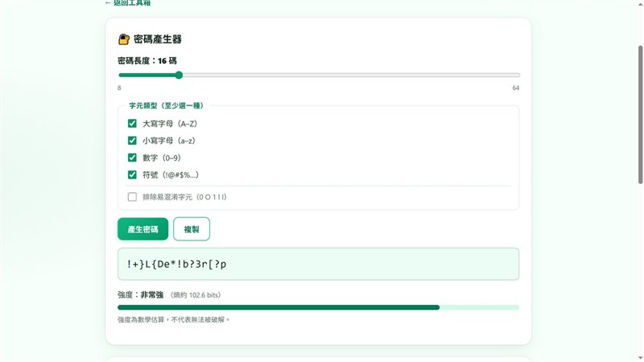Uncheck the 數字 (0–9) checkbox
Image resolution: width=644 pixels, height=362 pixels.
coord(132,158)
